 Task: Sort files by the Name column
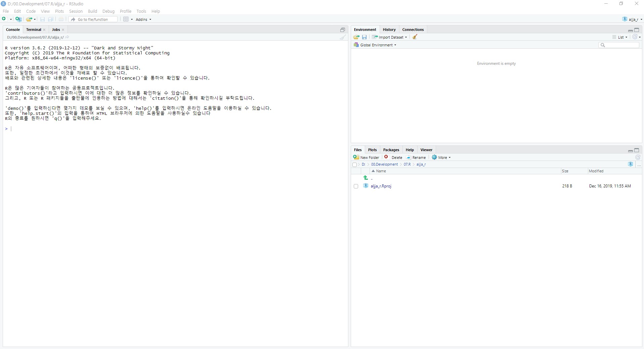[381, 171]
